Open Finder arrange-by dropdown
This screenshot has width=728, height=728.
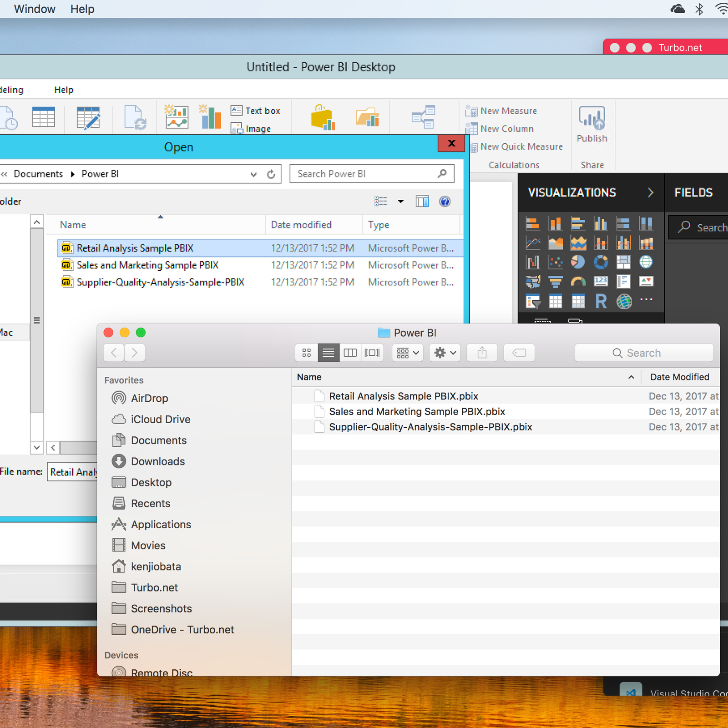pyautogui.click(x=408, y=353)
